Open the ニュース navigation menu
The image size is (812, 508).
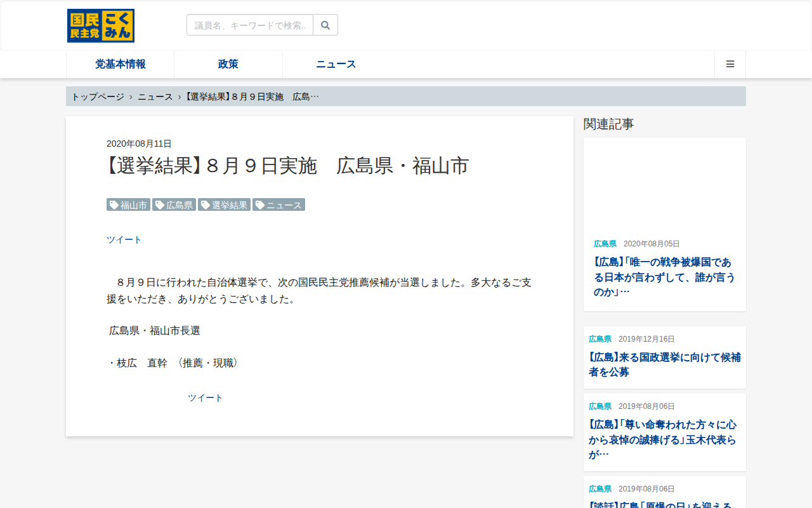click(336, 64)
